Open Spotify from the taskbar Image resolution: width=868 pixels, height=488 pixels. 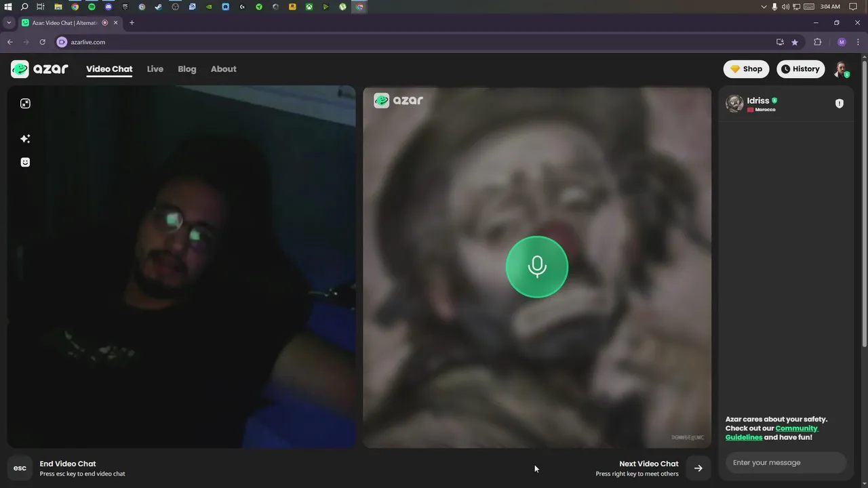coord(92,7)
